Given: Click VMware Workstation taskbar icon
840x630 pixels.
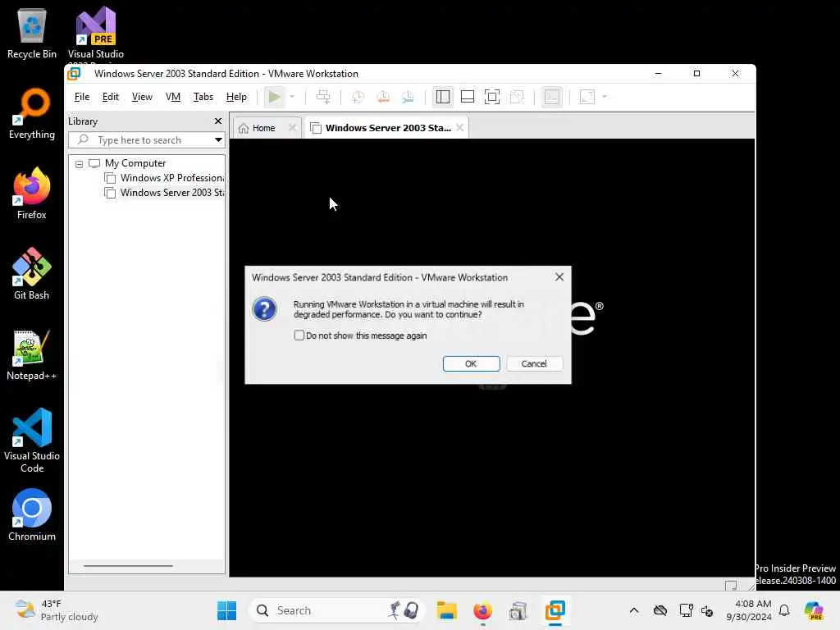Looking at the screenshot, I should click(555, 610).
